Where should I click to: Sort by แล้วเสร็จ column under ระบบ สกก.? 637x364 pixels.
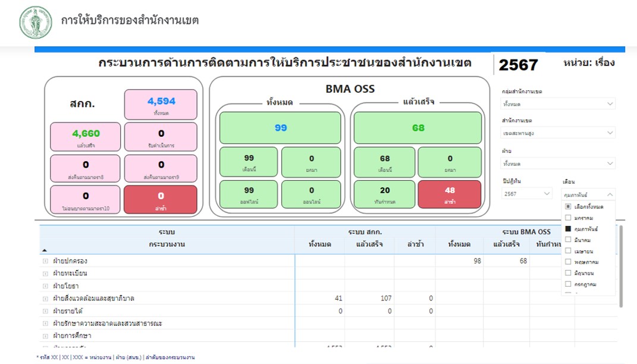coord(369,244)
